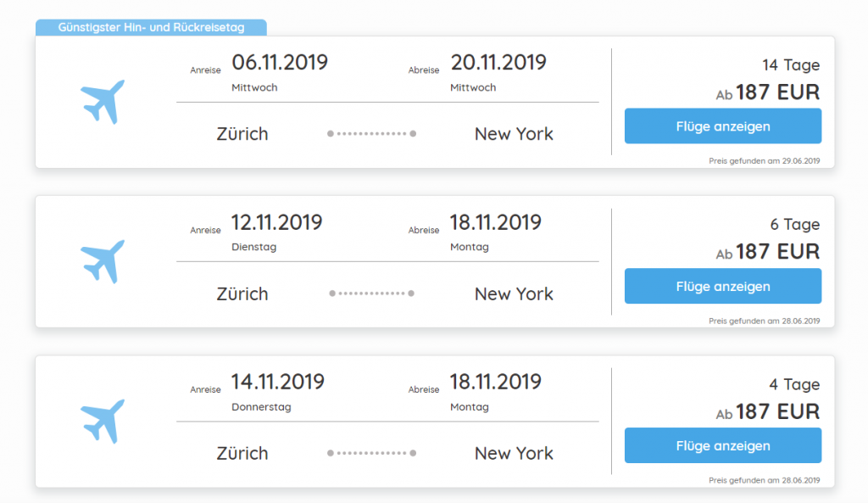Click the '4 Tage' duration label
Image resolution: width=868 pixels, height=503 pixels.
tap(794, 384)
